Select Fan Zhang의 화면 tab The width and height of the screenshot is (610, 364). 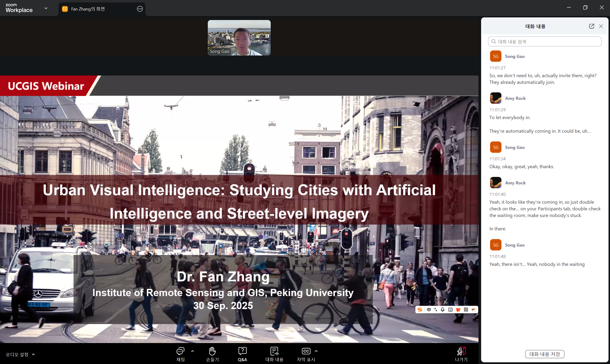click(x=88, y=9)
